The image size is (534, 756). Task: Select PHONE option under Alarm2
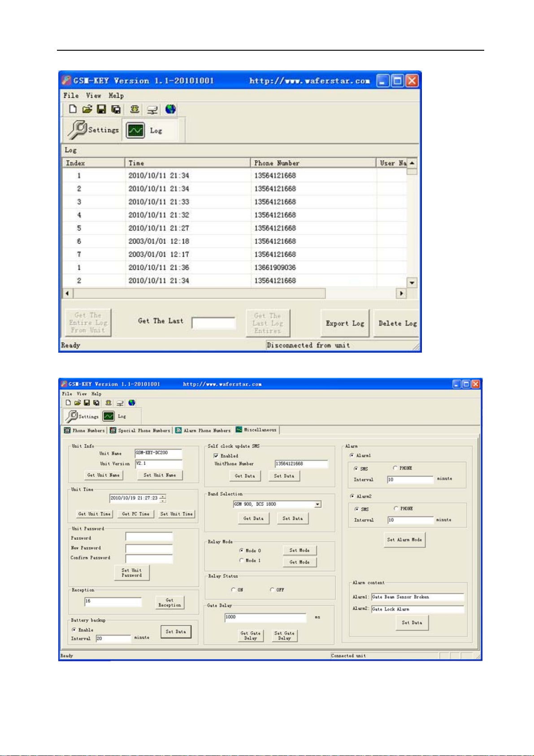tap(396, 508)
